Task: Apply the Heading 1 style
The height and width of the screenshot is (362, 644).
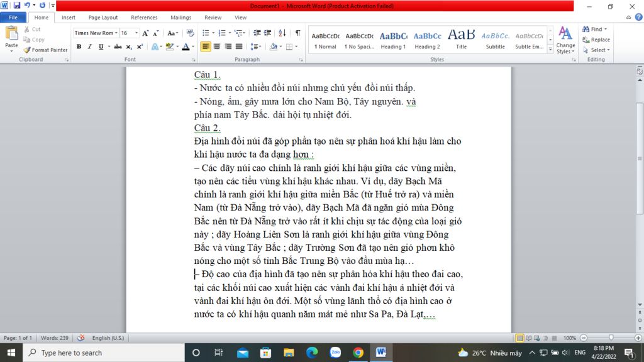Action: pos(393,40)
